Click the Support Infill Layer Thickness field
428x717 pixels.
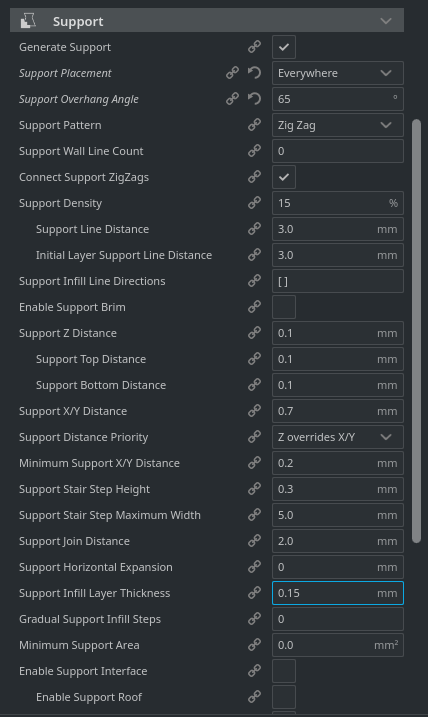point(338,593)
